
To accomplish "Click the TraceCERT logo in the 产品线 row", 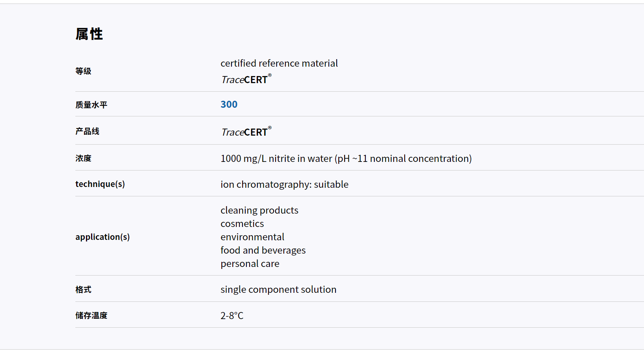I will 246,132.
